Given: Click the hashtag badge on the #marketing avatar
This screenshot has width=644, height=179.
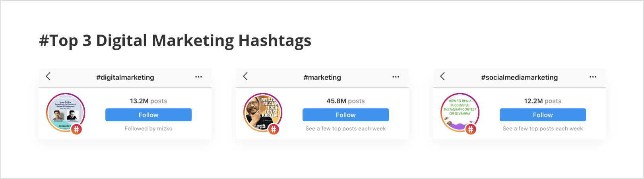Looking at the screenshot, I should point(274,129).
